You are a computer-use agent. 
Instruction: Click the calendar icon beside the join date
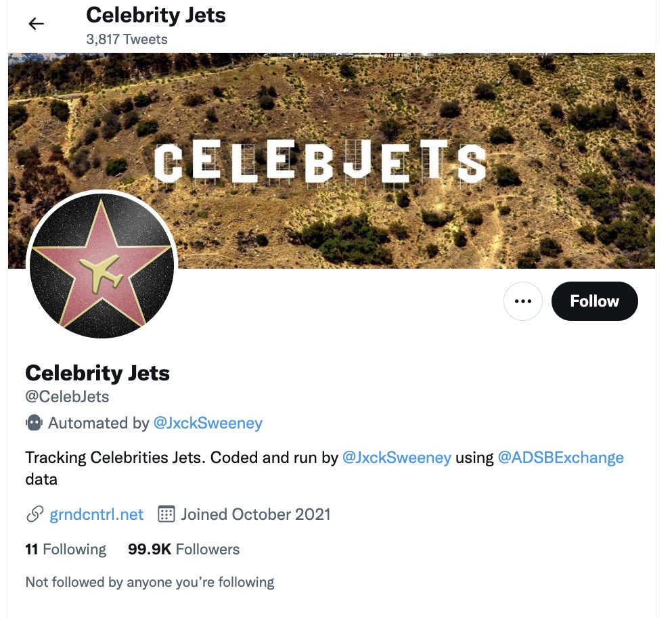(x=166, y=514)
